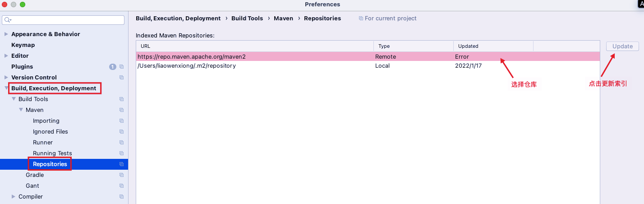Select Running Tests under Maven

(52, 153)
